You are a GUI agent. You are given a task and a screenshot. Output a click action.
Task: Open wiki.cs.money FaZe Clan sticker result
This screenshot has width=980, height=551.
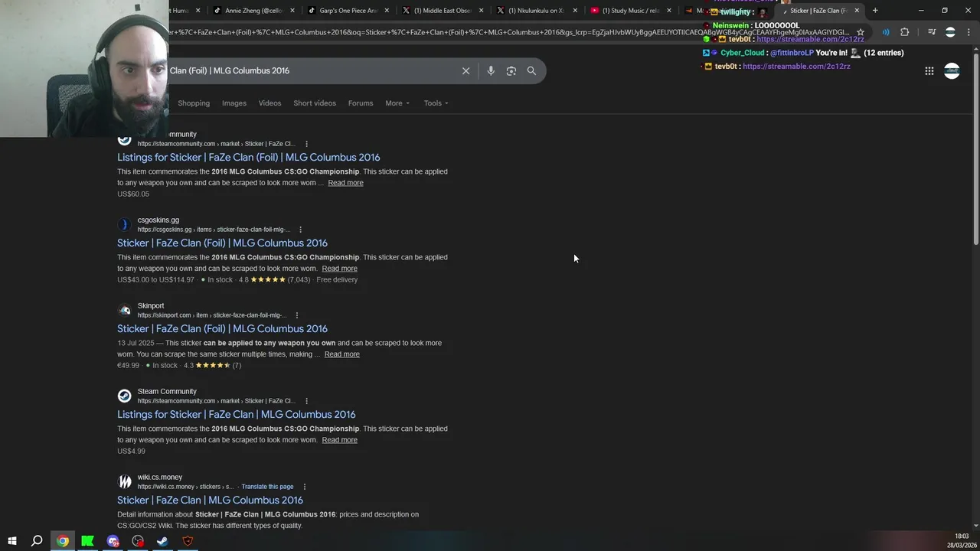(x=210, y=500)
